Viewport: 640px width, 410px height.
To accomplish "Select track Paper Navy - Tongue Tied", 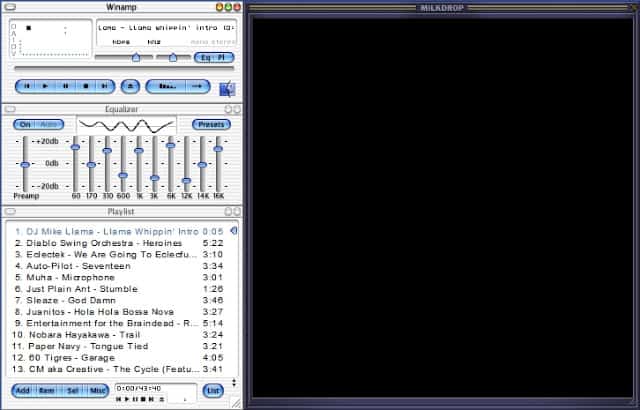I will tap(120, 346).
